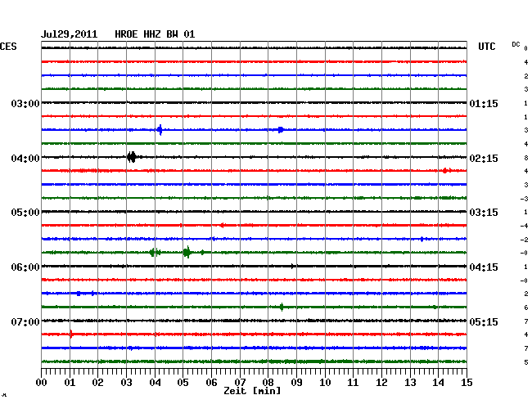
Task: Click the DC value -4 in the DC column
Action: pyautogui.click(x=524, y=226)
